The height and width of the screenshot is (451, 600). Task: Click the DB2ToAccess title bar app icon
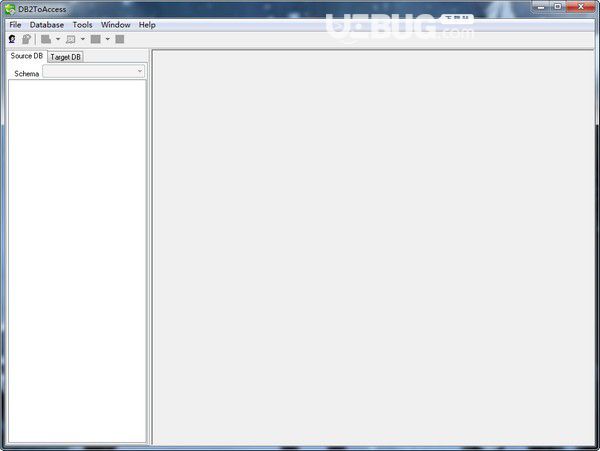tap(10, 9)
